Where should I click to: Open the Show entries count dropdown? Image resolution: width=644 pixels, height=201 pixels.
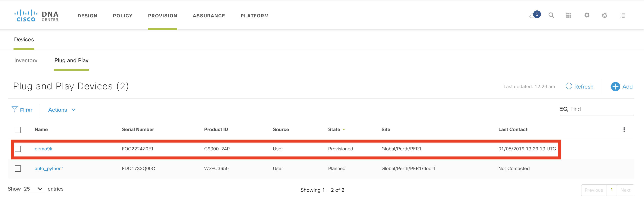(34, 189)
